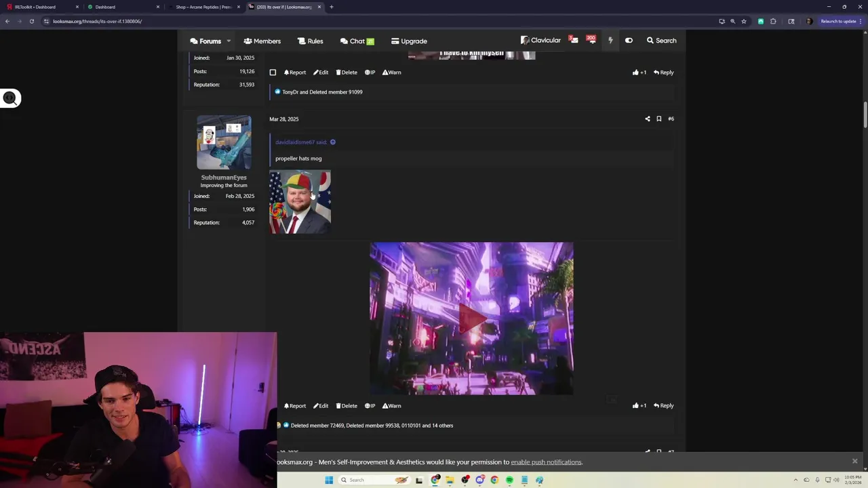Open the browser extensions puzzle icon
Viewport: 868px width, 488px height.
point(773,21)
